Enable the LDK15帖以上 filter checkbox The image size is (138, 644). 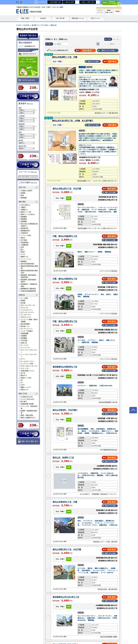coord(20,205)
